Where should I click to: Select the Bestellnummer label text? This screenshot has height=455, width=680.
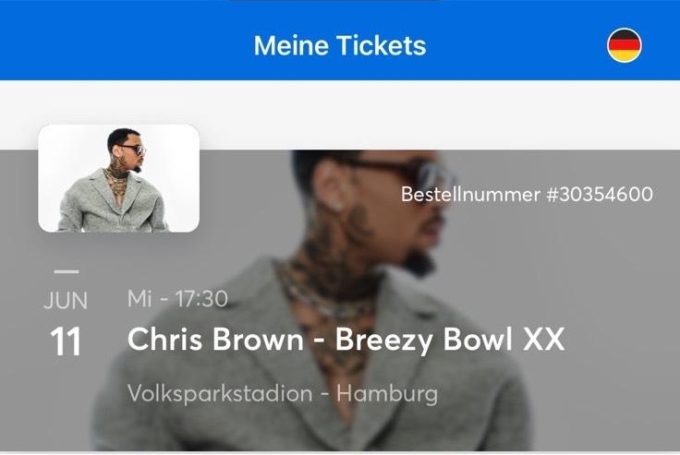pos(471,194)
